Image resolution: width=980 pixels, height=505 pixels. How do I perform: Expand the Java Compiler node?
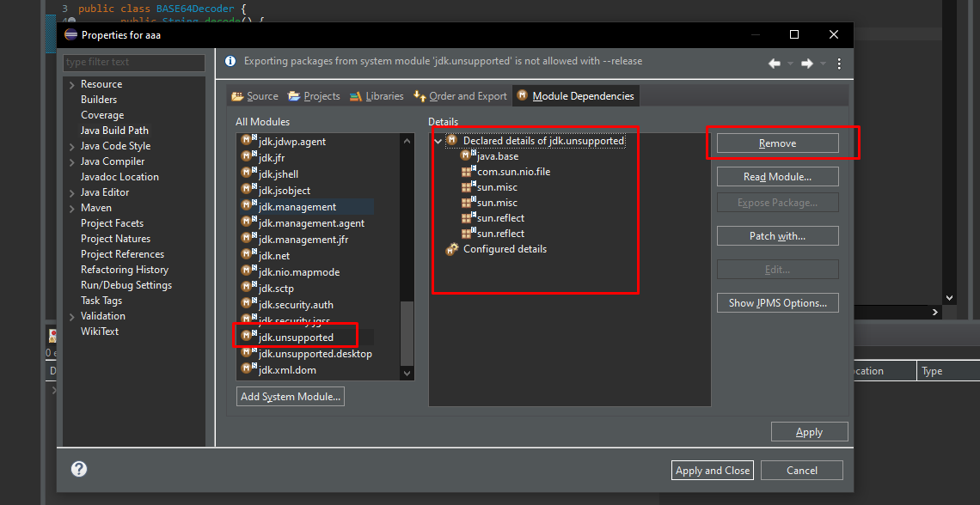click(72, 162)
